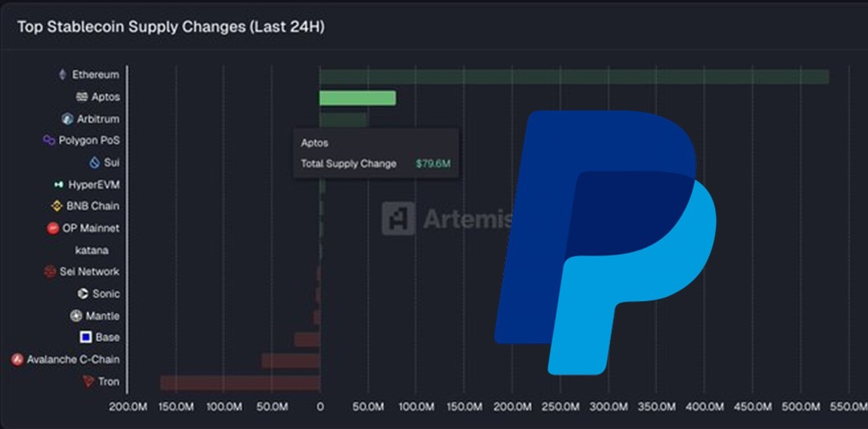This screenshot has width=868, height=429.
Task: Click the 450.0M x-axis tick
Action: tap(754, 407)
